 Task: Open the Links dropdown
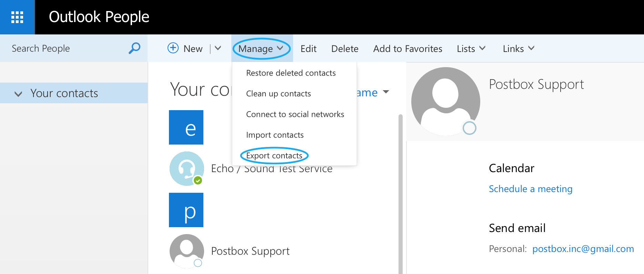pos(518,49)
